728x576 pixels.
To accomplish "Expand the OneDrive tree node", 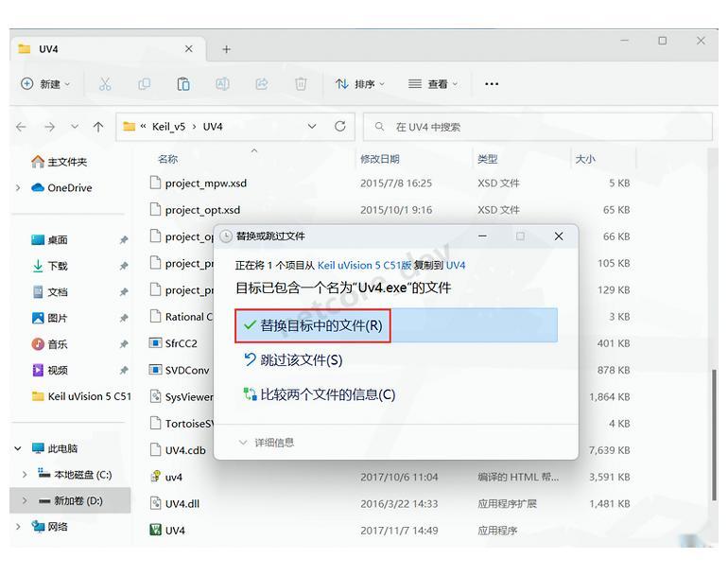I will (18, 187).
